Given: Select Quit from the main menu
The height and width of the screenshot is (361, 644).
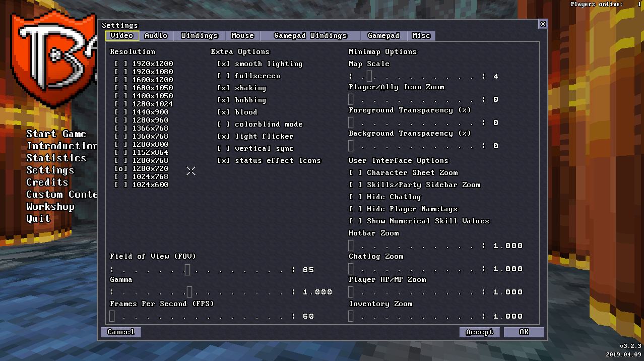Looking at the screenshot, I should [x=38, y=219].
